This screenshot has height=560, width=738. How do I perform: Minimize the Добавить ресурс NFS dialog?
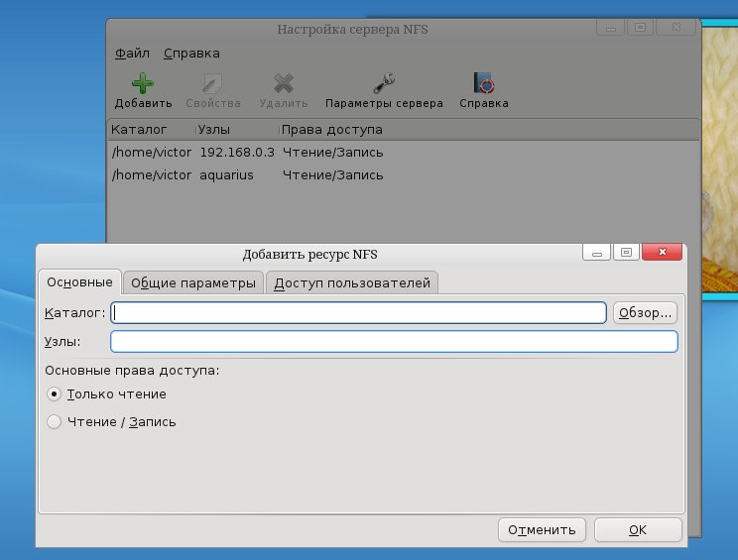coord(597,253)
